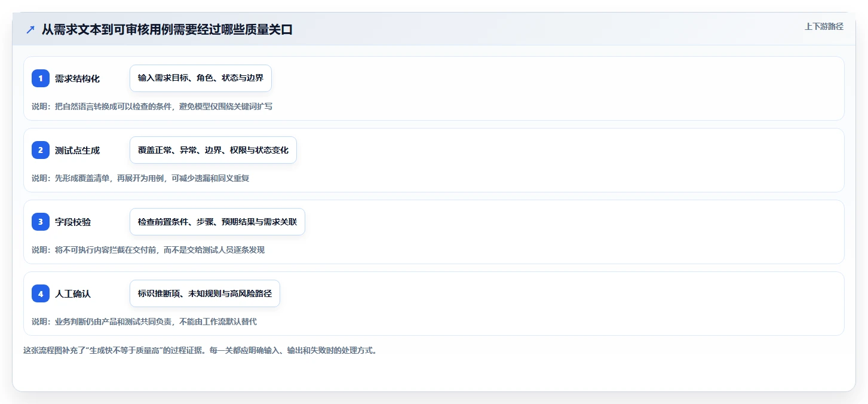Click the note starting 说明：把自然语言转换成可以检查的条件

152,106
